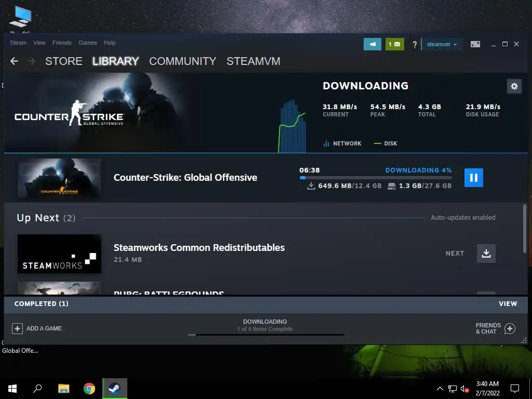
Task: Open network status tray icon
Action: pyautogui.click(x=453, y=389)
